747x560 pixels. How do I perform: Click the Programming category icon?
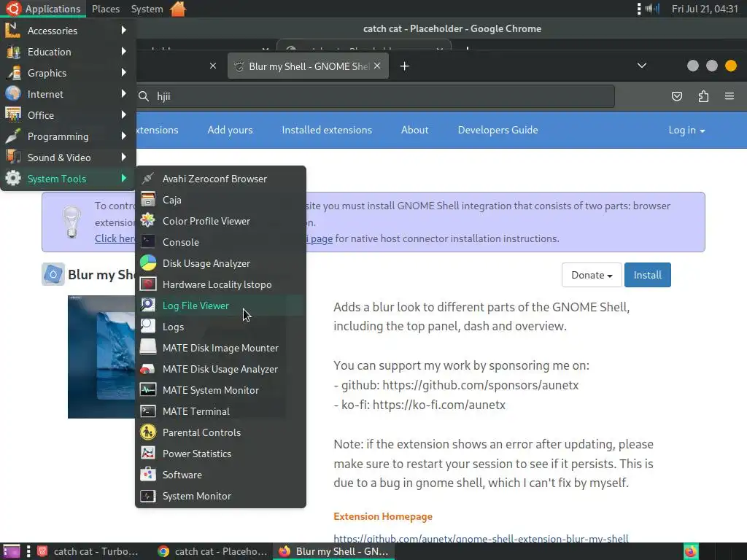(x=13, y=136)
